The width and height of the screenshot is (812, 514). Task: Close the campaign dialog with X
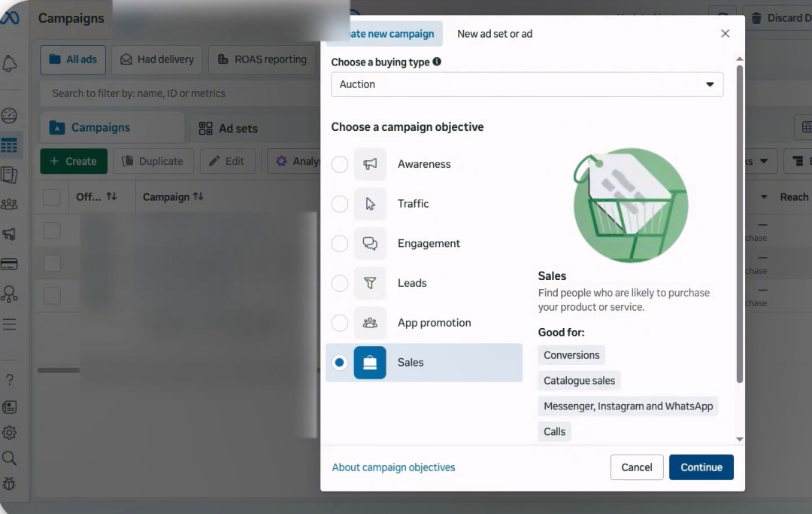click(725, 34)
